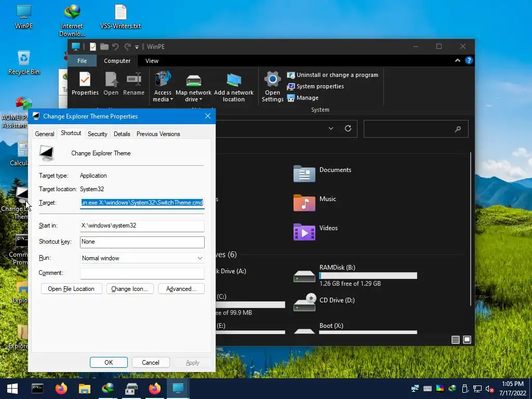Switch to General tab in Properties
Screen dimensions: 532x399
pos(45,134)
